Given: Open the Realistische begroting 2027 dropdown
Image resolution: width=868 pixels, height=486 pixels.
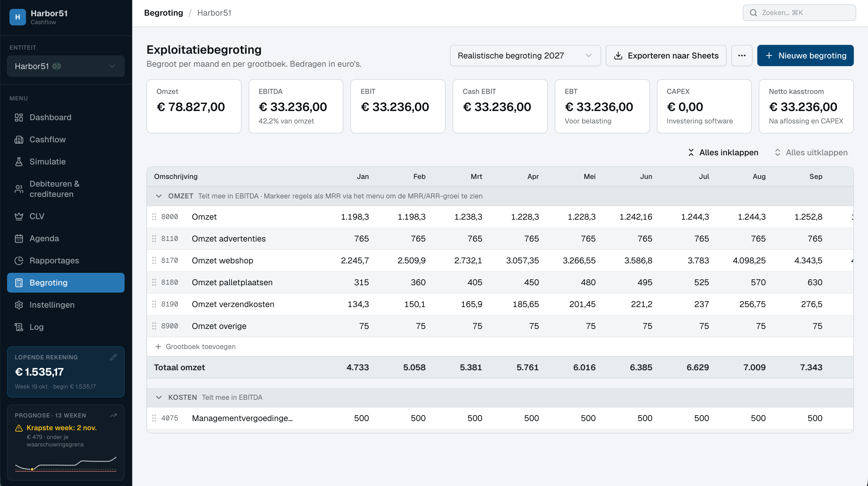Looking at the screenshot, I should click(525, 56).
